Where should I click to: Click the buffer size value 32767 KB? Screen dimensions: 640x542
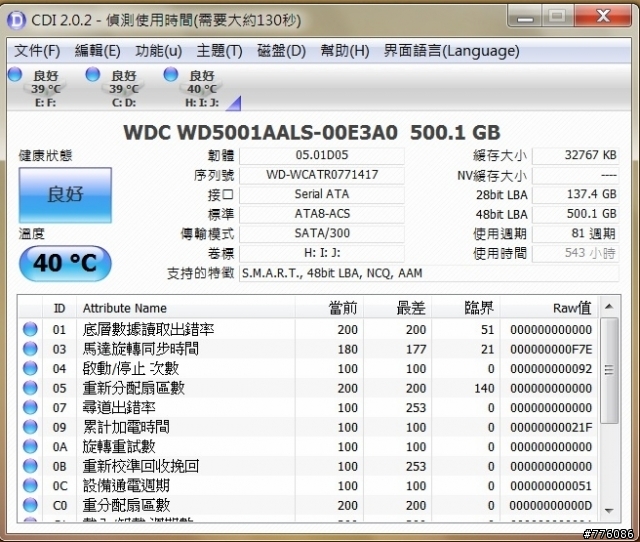pyautogui.click(x=576, y=155)
